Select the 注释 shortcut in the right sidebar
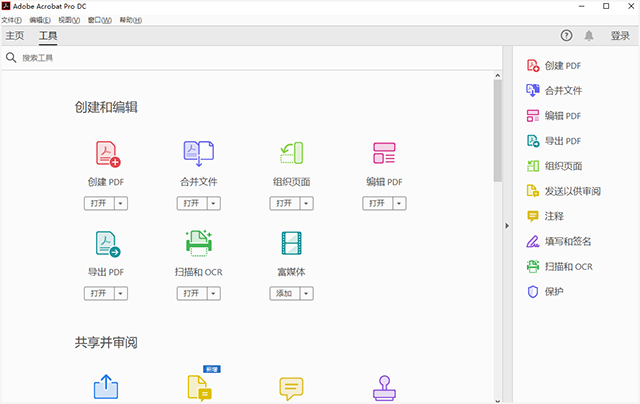 (x=545, y=216)
